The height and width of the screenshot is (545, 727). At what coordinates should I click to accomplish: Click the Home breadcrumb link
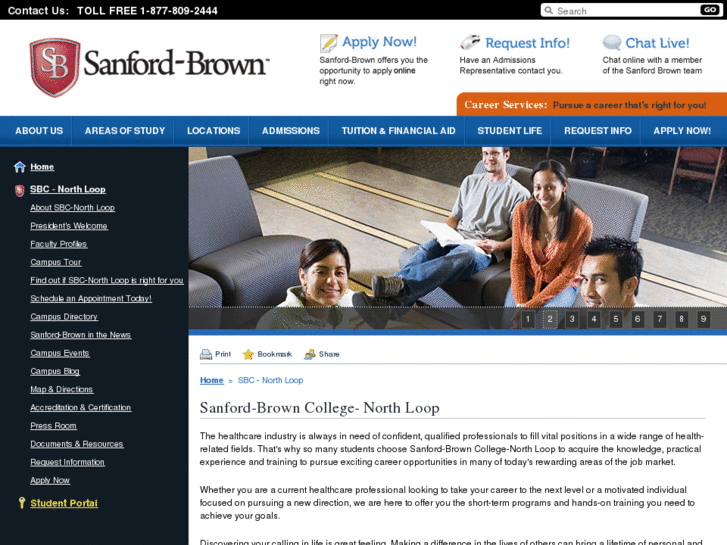(x=211, y=380)
